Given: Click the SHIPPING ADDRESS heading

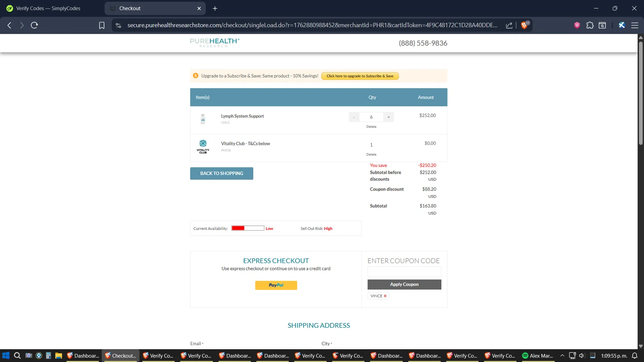Looking at the screenshot, I should (x=319, y=326).
